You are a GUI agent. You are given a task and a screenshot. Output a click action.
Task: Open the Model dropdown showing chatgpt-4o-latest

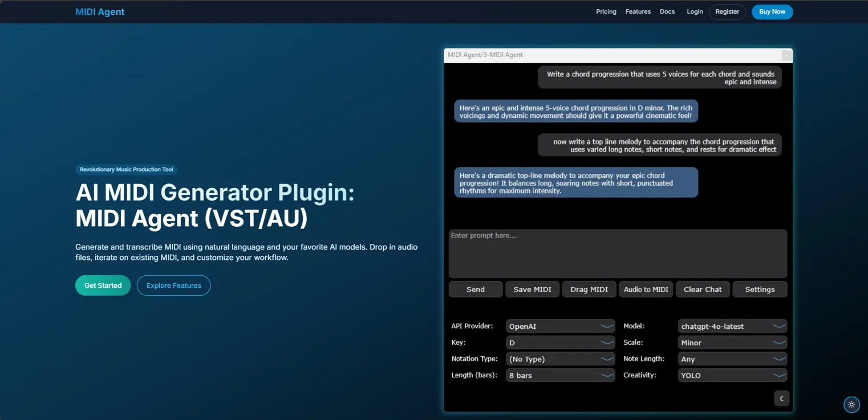[x=732, y=326]
